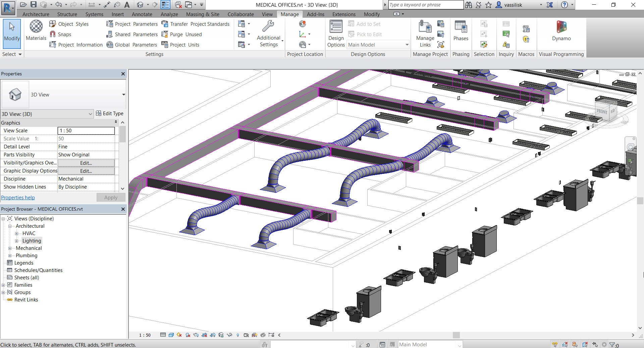This screenshot has height=348, width=644.
Task: Toggle Shadows in view control bar
Action: click(x=188, y=335)
